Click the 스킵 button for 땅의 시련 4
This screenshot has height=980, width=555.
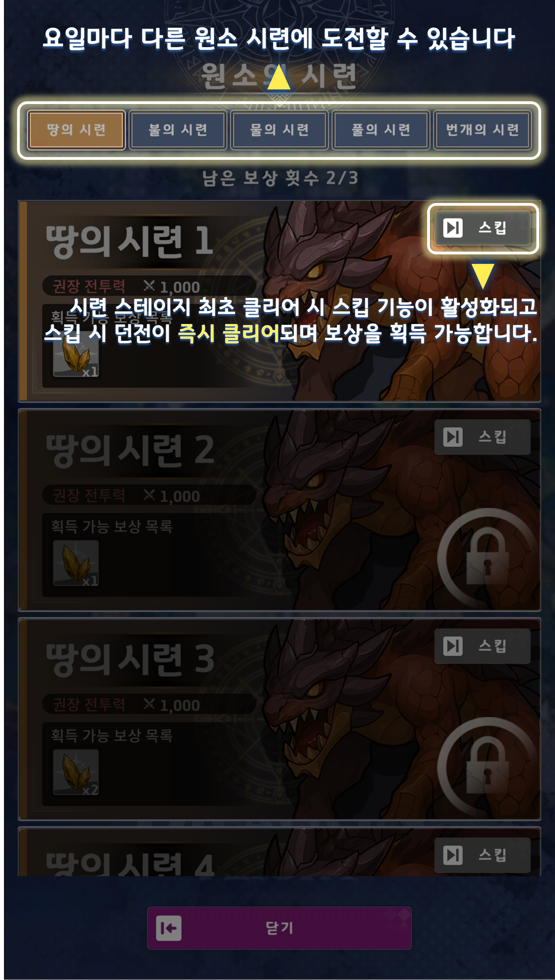[x=483, y=855]
